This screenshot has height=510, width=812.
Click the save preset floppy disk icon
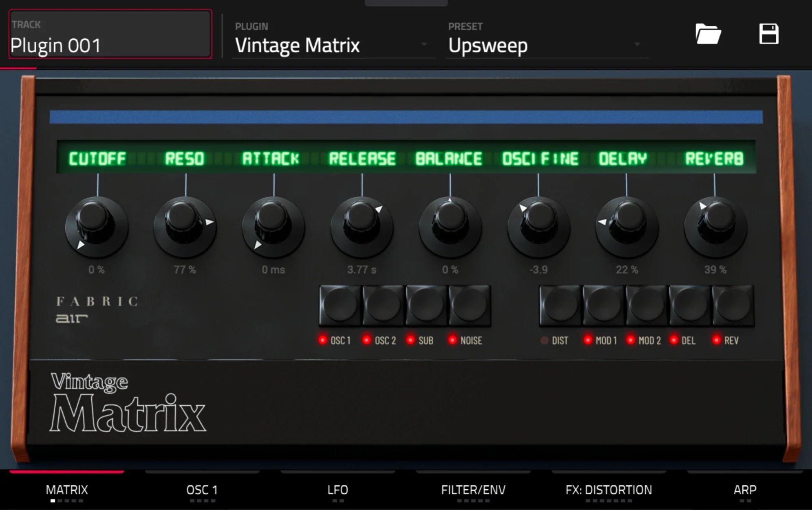[x=769, y=34]
